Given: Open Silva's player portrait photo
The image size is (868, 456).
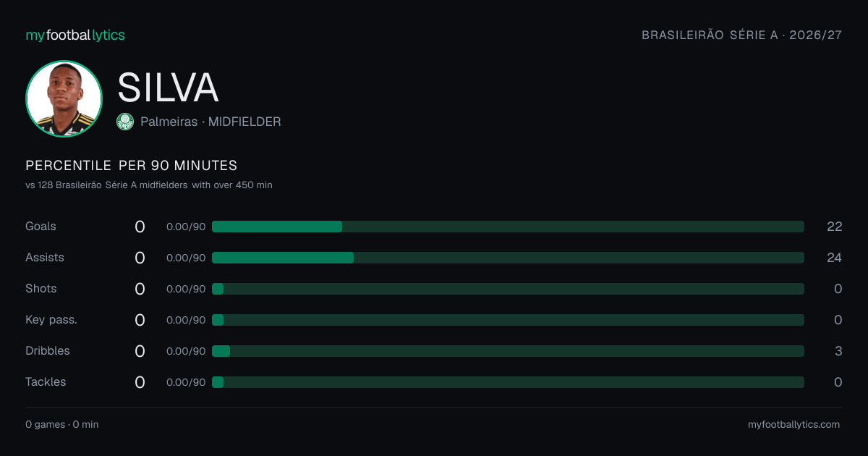Looking at the screenshot, I should [64, 98].
